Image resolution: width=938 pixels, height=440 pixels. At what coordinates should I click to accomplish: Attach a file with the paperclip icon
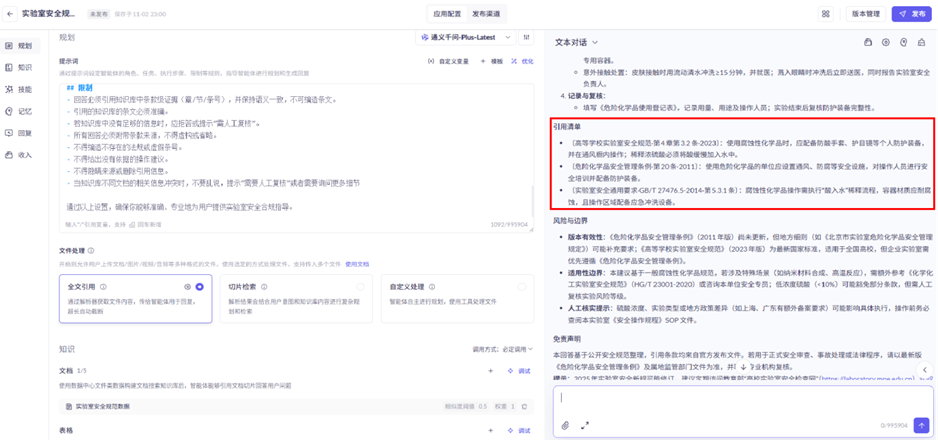click(x=565, y=426)
